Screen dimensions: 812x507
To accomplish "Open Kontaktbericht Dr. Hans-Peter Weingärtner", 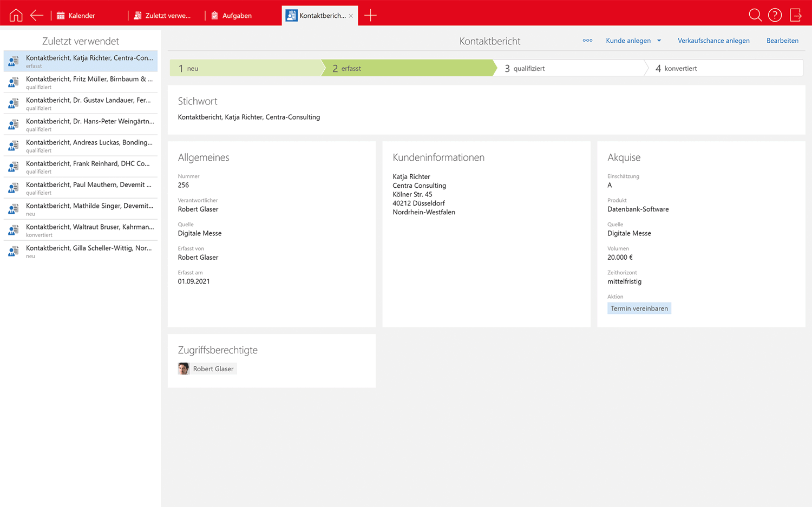I will click(x=81, y=124).
